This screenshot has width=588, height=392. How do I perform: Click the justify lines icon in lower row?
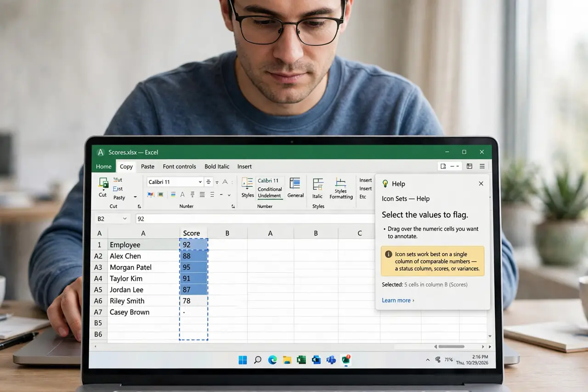(x=202, y=195)
